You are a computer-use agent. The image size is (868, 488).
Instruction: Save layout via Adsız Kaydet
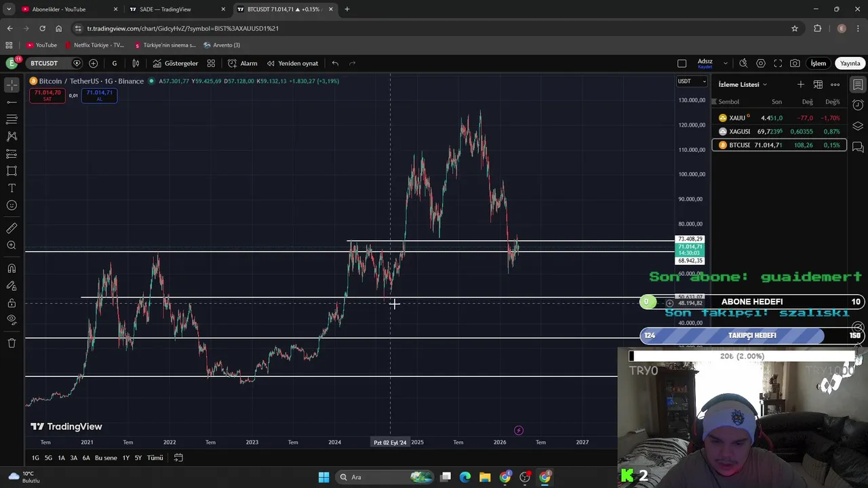point(705,63)
